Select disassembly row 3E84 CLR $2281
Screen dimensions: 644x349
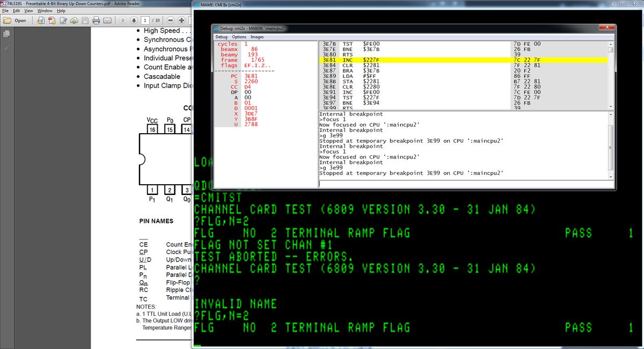click(463, 66)
